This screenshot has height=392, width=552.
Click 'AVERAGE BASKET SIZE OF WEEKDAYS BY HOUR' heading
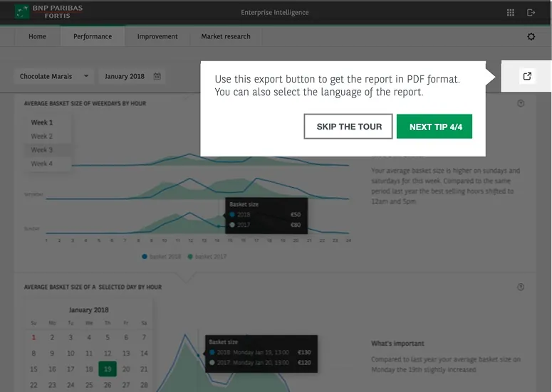[85, 103]
